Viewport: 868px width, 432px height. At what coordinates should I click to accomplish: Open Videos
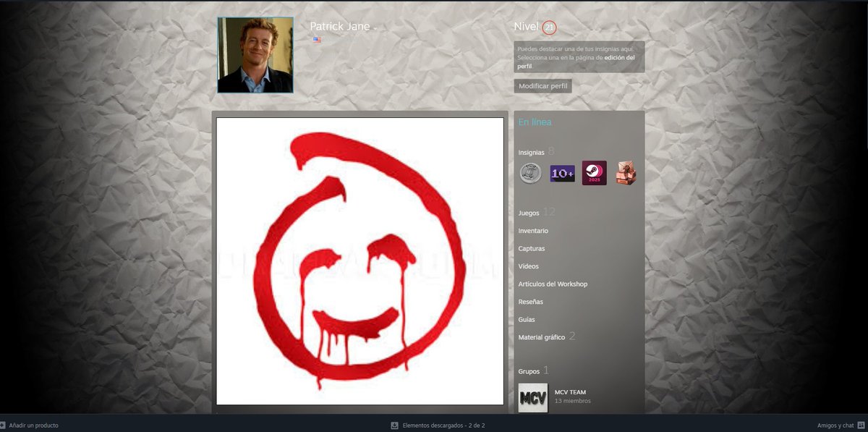(529, 266)
